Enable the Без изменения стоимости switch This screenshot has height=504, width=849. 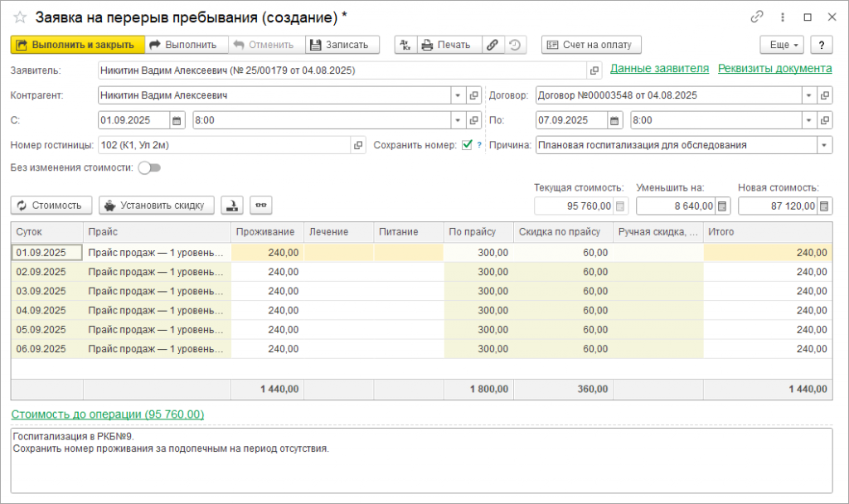click(149, 167)
